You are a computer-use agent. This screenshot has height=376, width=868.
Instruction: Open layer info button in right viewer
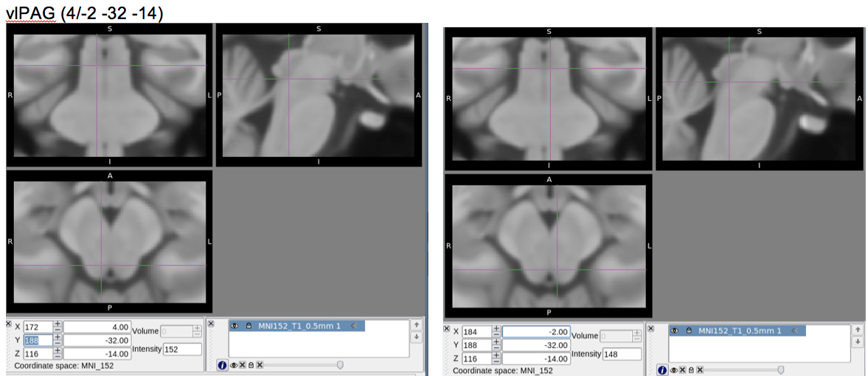[662, 370]
